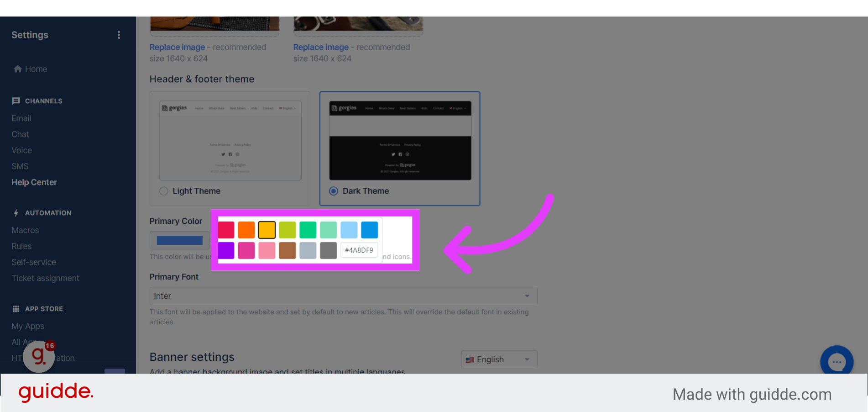Open the Primary Font Inter dropdown
This screenshot has height=412, width=868.
(343, 296)
